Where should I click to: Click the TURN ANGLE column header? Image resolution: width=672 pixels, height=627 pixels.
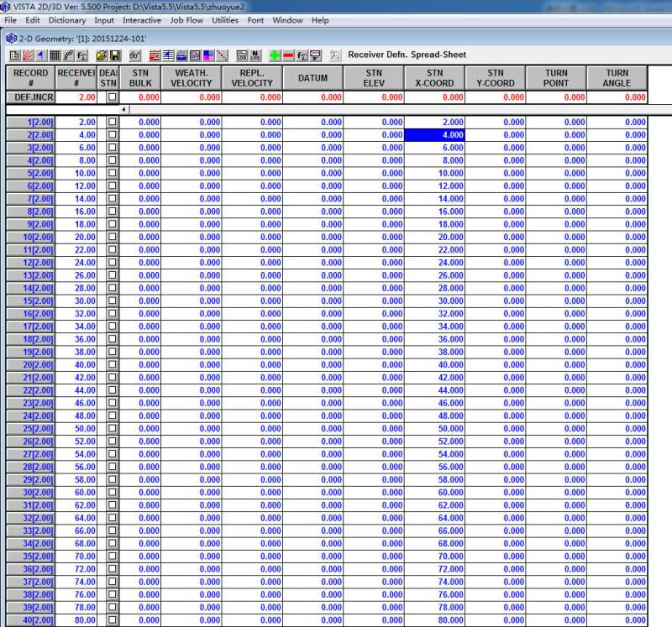(617, 78)
